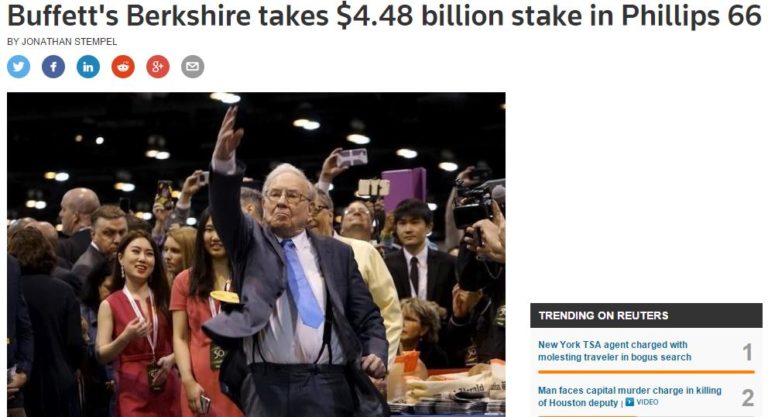Viewport: 768px width, 417px height.
Task: Select trending rank number 2
Action: (747, 397)
